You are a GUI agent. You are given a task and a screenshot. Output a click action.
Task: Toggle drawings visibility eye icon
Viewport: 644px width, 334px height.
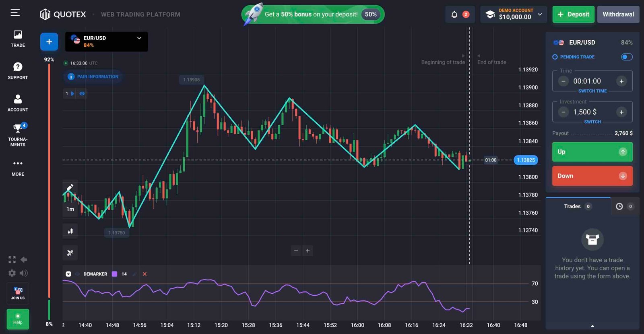click(82, 93)
